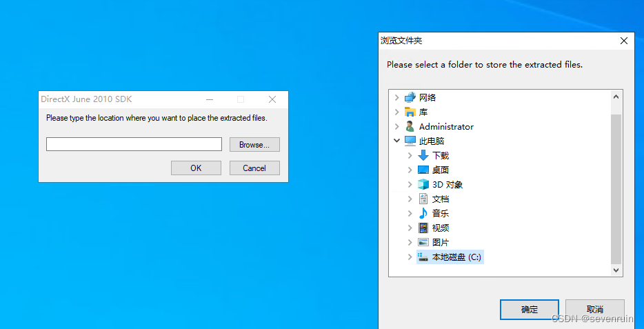
Task: Expand the 视频 folder node
Action: (x=410, y=228)
